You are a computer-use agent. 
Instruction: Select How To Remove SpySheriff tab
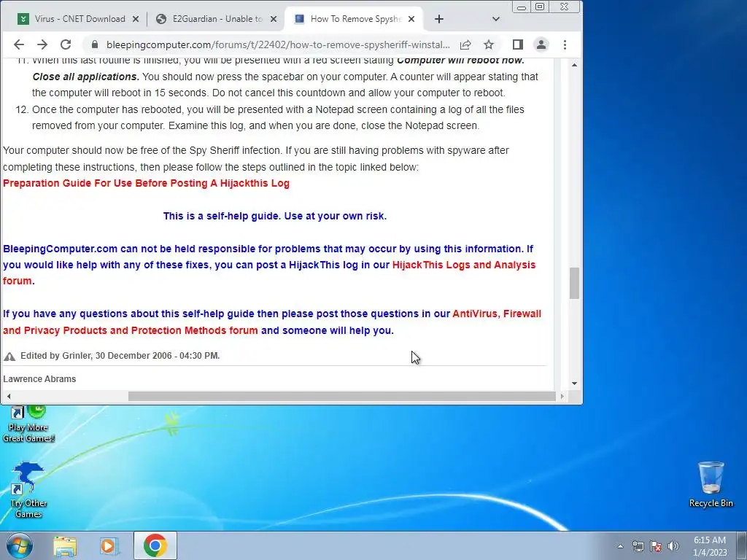pyautogui.click(x=354, y=19)
